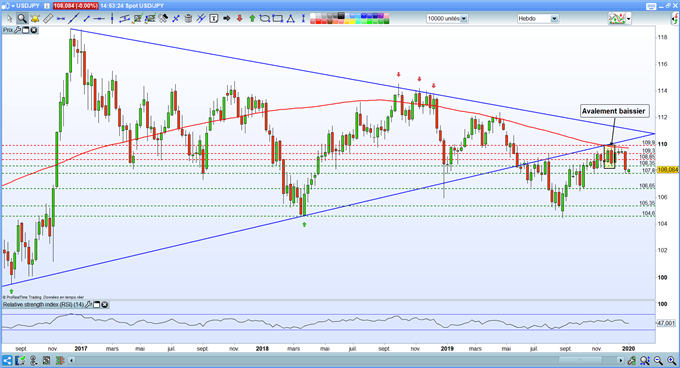The height and width of the screenshot is (368, 680).
Task: Maximize the RSI indicator panel
Action: (97, 305)
